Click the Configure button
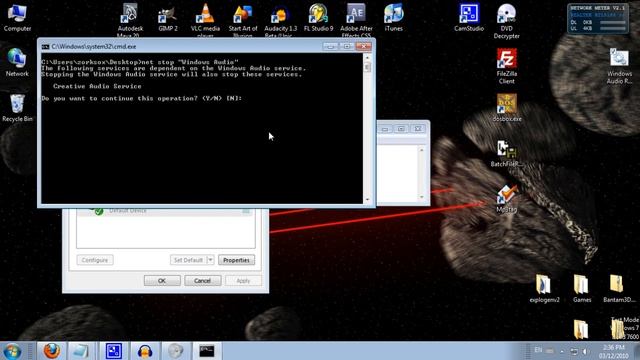 click(x=95, y=260)
